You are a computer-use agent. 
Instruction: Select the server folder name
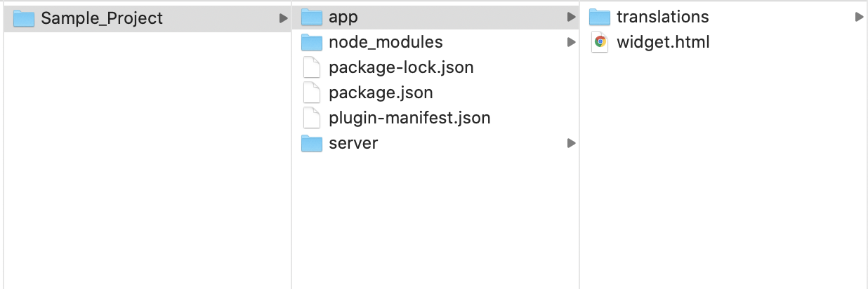(353, 143)
